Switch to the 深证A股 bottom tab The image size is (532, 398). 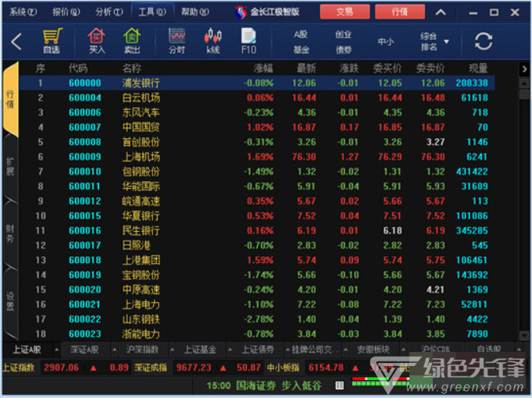[x=84, y=349]
